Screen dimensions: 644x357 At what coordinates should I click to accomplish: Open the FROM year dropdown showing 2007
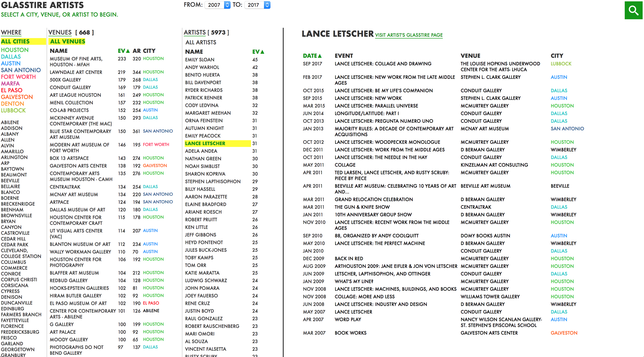pos(217,5)
